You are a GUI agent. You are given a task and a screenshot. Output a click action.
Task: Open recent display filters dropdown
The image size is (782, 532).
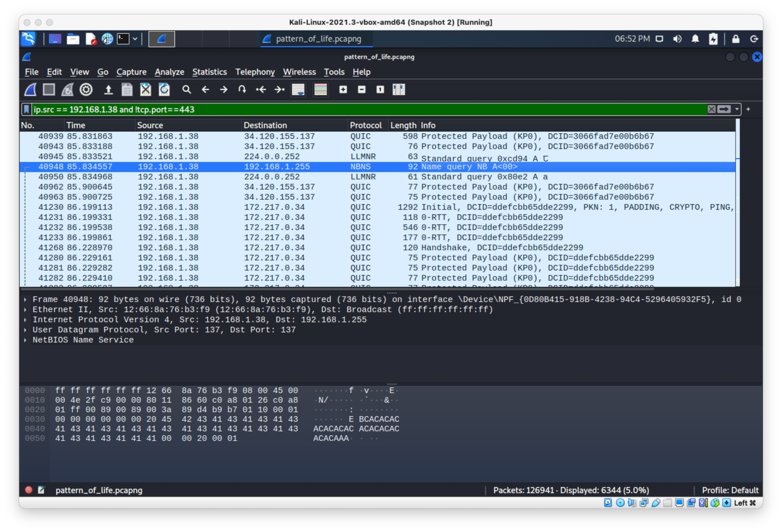737,109
